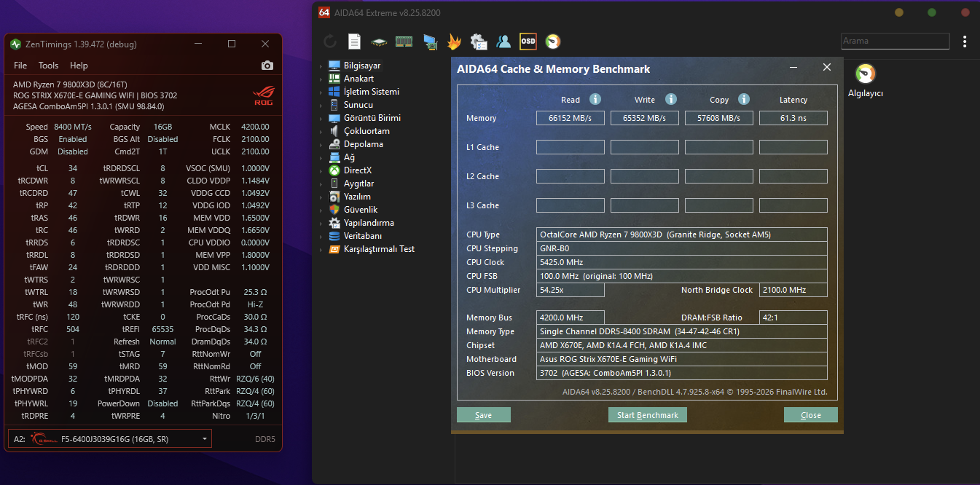Show the info tooltip next to Copy

pyautogui.click(x=744, y=100)
